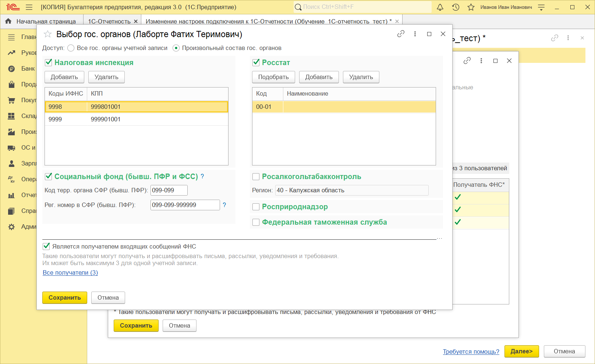Toggle Социальный фонд checkbox
Image resolution: width=595 pixels, height=364 pixels.
49,176
